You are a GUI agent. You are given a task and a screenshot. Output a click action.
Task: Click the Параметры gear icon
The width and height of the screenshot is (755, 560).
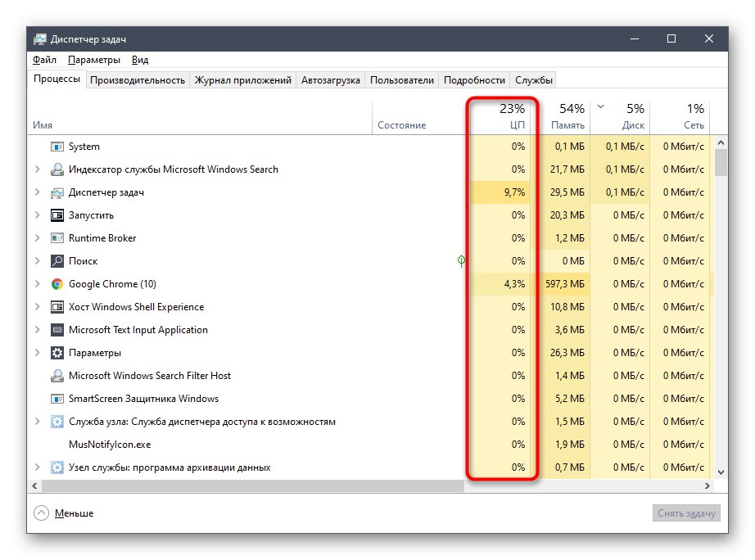point(56,353)
